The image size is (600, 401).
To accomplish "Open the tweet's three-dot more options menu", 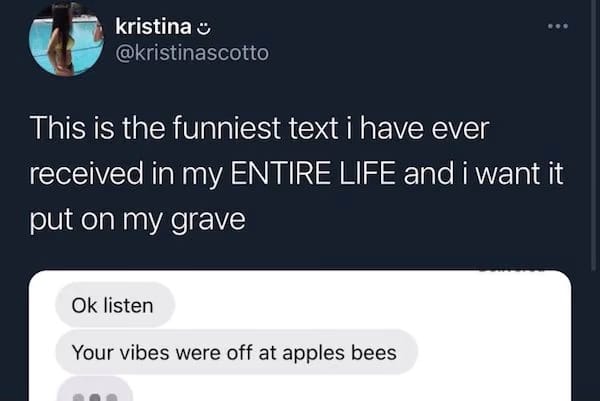I will tap(558, 26).
